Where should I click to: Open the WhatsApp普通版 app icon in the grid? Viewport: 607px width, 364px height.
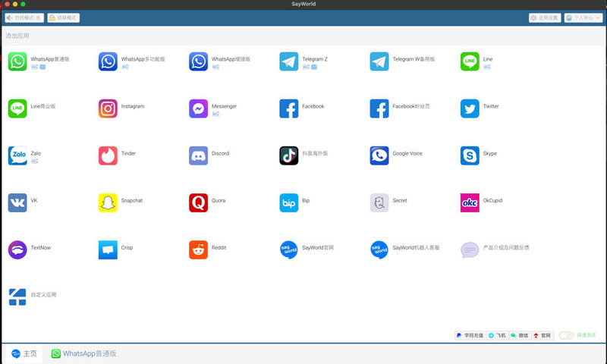(x=17, y=61)
